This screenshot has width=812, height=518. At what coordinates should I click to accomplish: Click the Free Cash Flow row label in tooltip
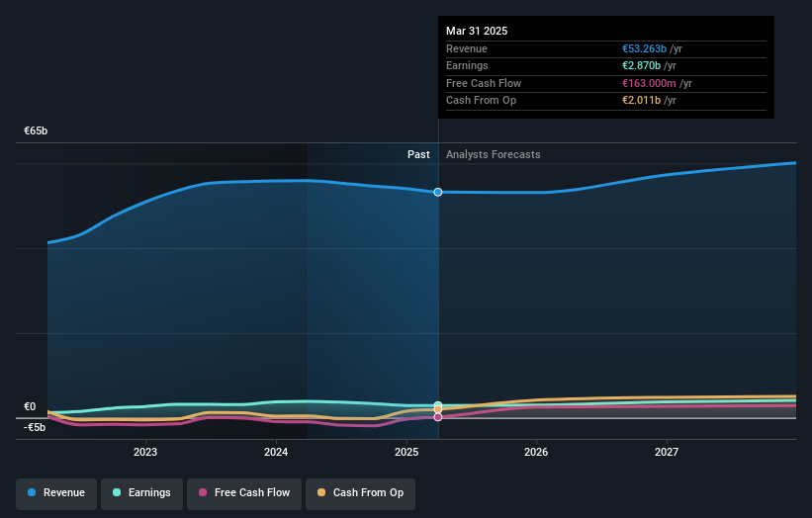pyautogui.click(x=484, y=83)
